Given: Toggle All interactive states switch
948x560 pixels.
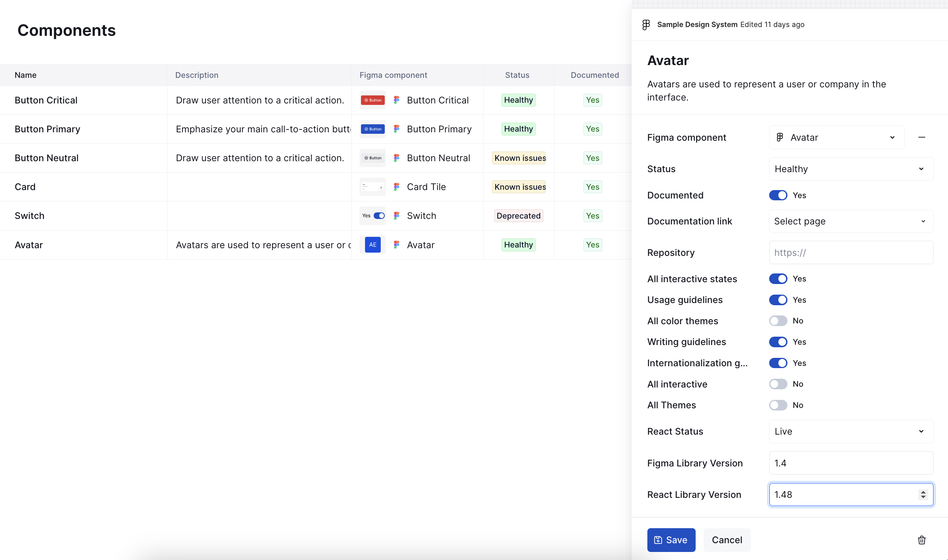Looking at the screenshot, I should [778, 279].
